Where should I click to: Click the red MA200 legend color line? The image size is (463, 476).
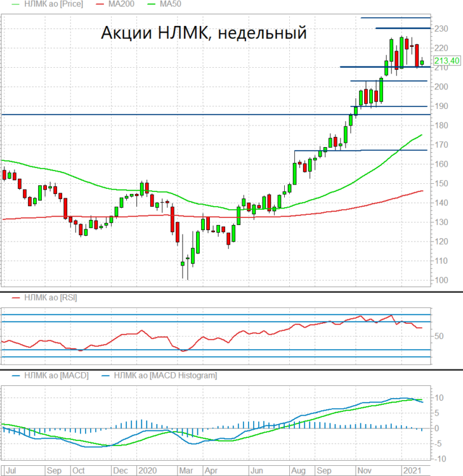click(x=100, y=4)
